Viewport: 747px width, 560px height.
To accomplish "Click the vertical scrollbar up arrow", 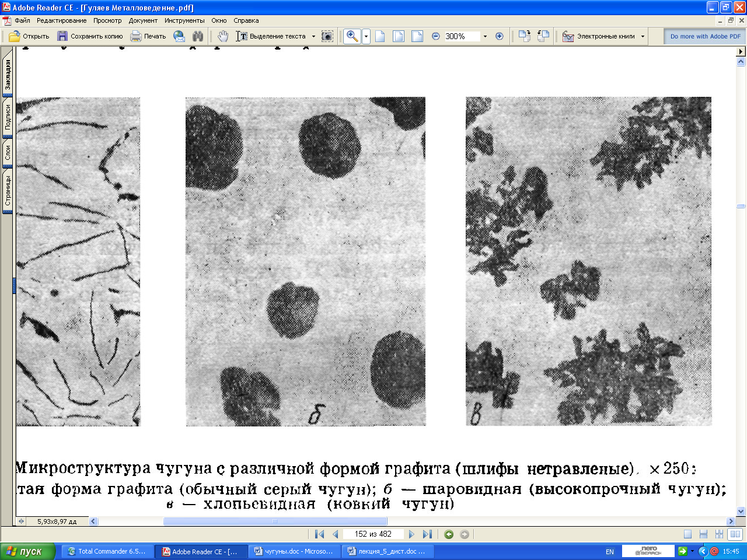I will click(x=741, y=61).
